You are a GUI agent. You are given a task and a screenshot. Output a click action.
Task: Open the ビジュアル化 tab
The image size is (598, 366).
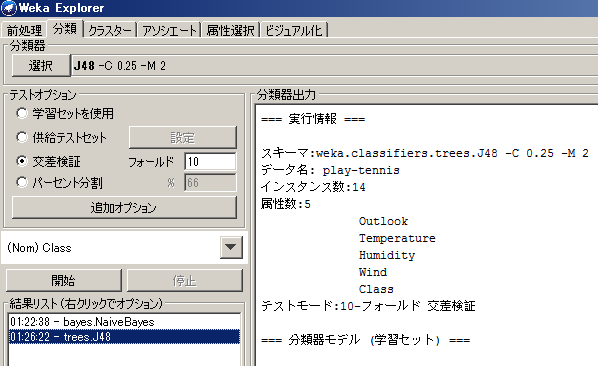(x=294, y=30)
